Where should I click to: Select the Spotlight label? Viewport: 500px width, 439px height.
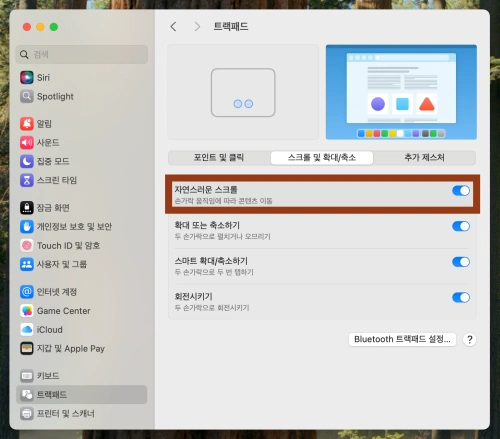point(55,97)
